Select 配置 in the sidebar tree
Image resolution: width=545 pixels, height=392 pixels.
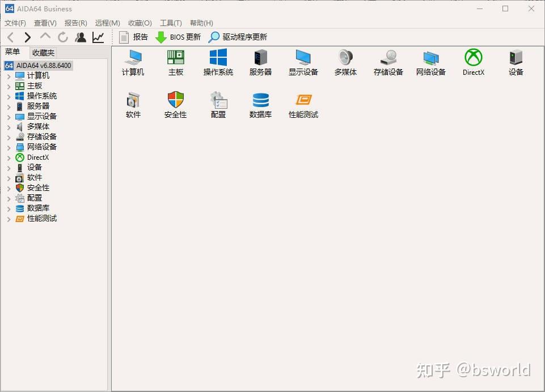point(35,198)
